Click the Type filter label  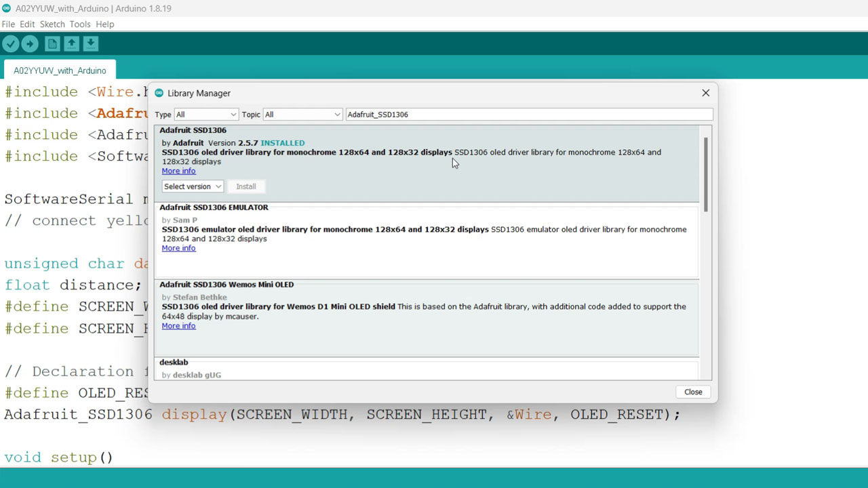click(163, 115)
